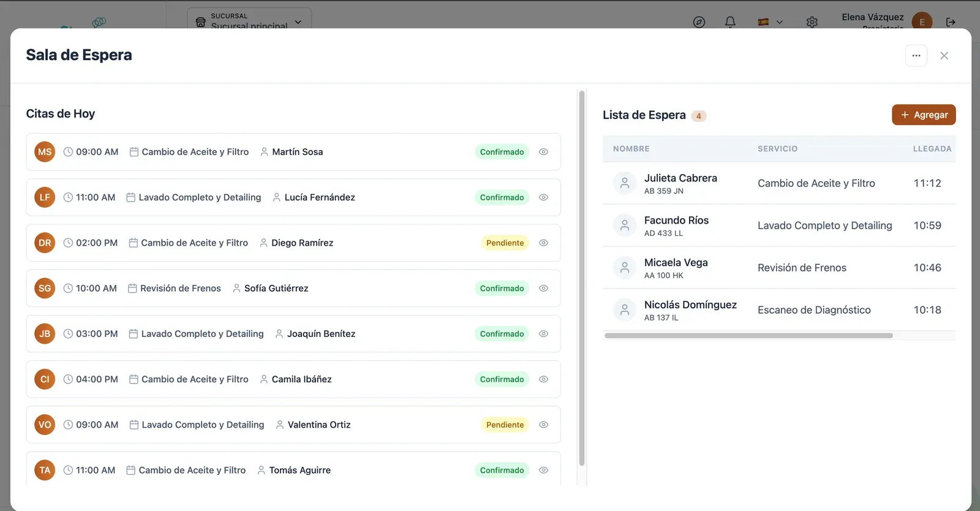Click the Agregar button
980x511 pixels.
click(924, 115)
